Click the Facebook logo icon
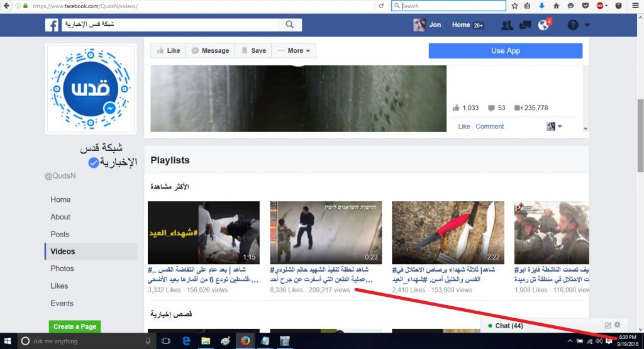The image size is (644, 349). (52, 25)
